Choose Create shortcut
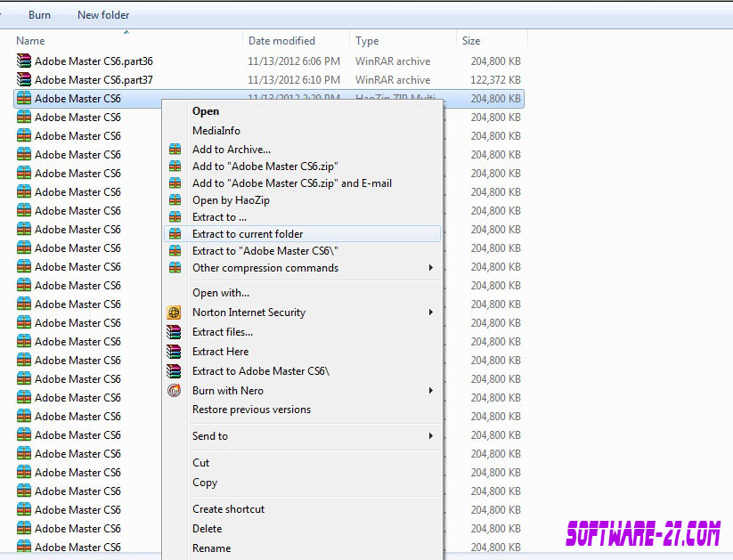This screenshot has height=560, width=733. pyautogui.click(x=228, y=509)
